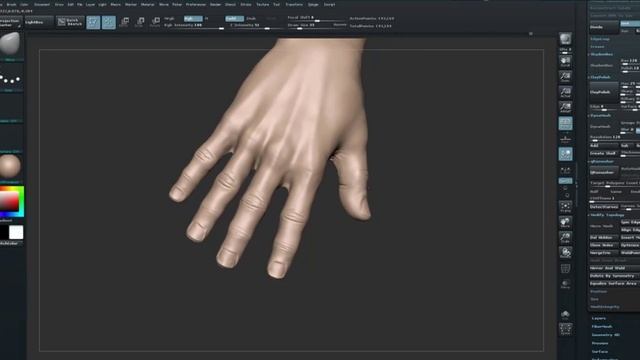Open the Material menu

pos(147,4)
